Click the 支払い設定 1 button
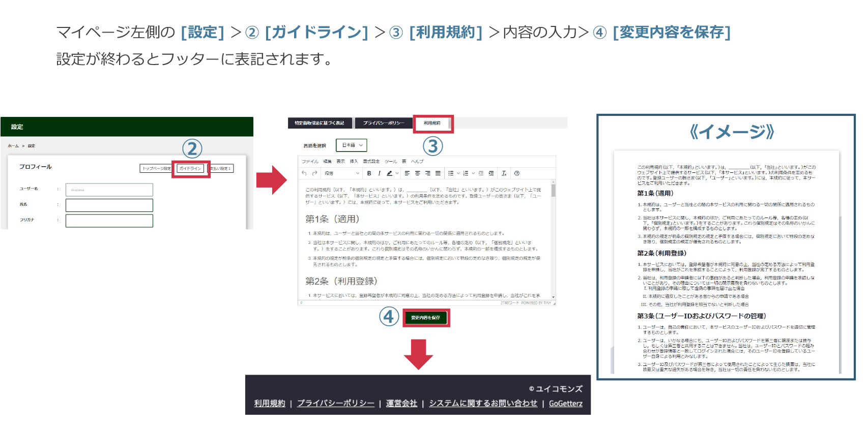Viewport: 868px width, 429px height. 221,168
